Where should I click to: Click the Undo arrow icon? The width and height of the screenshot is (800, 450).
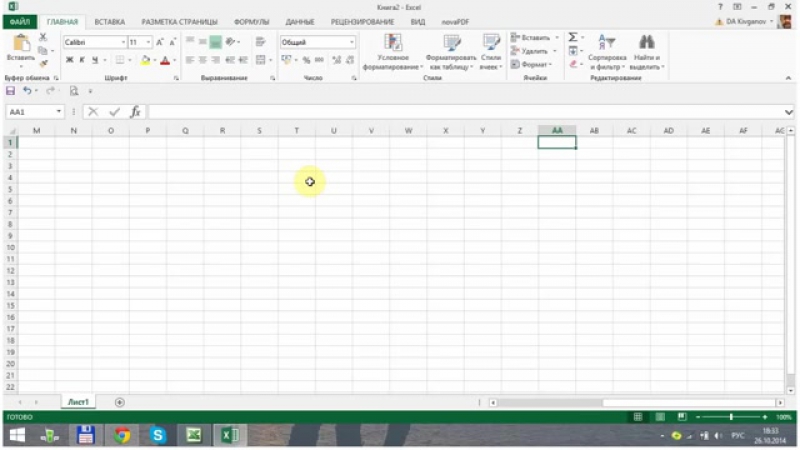[x=28, y=90]
